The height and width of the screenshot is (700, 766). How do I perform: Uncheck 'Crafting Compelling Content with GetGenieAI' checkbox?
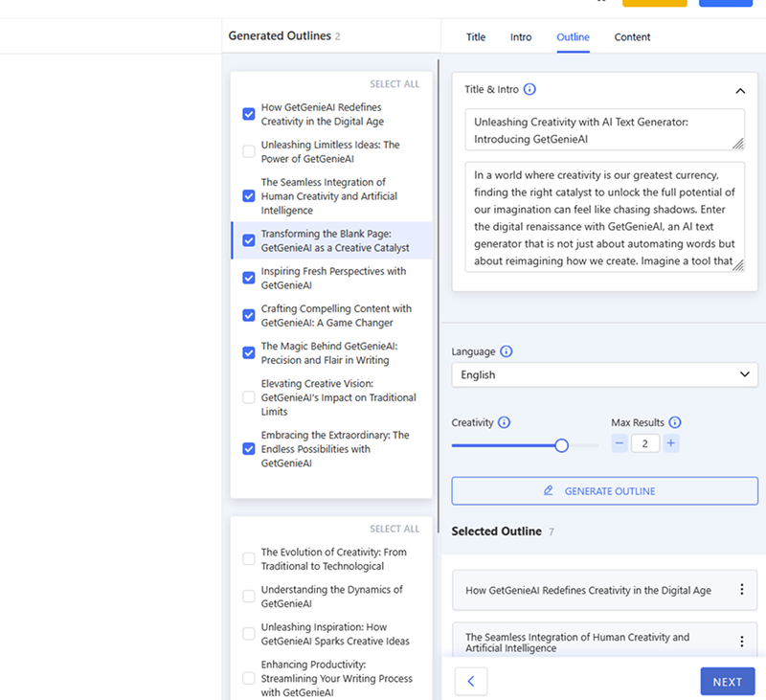coord(249,316)
